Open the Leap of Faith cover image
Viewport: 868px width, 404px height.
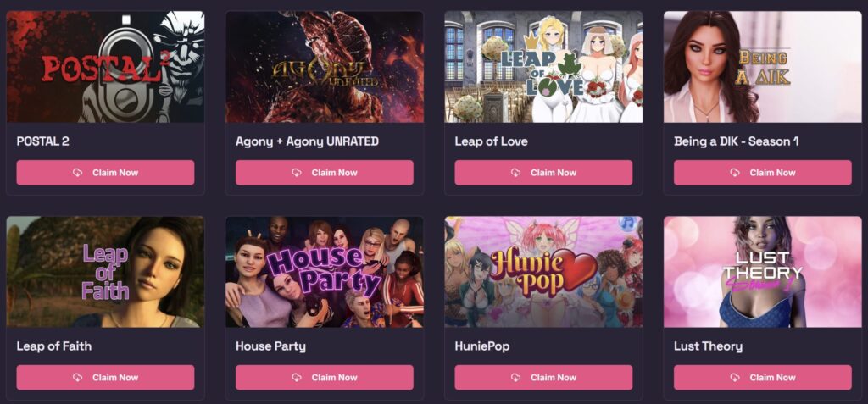[x=105, y=272]
